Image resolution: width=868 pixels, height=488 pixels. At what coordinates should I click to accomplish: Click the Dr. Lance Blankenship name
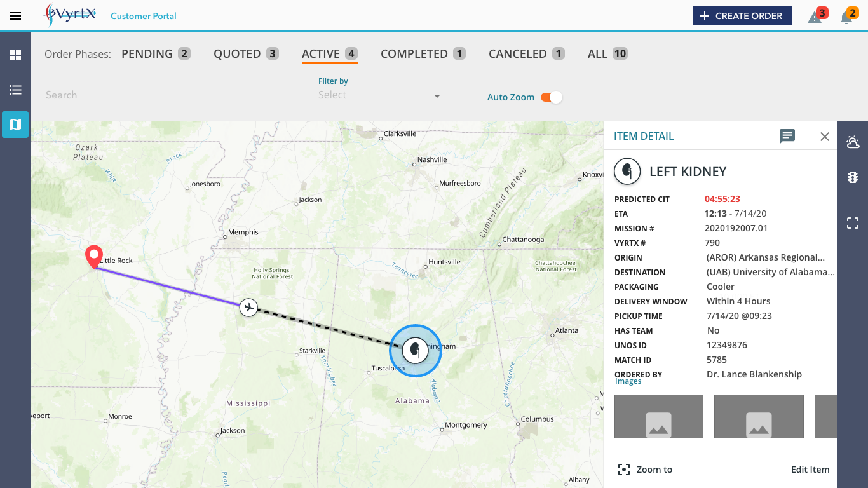(x=754, y=374)
